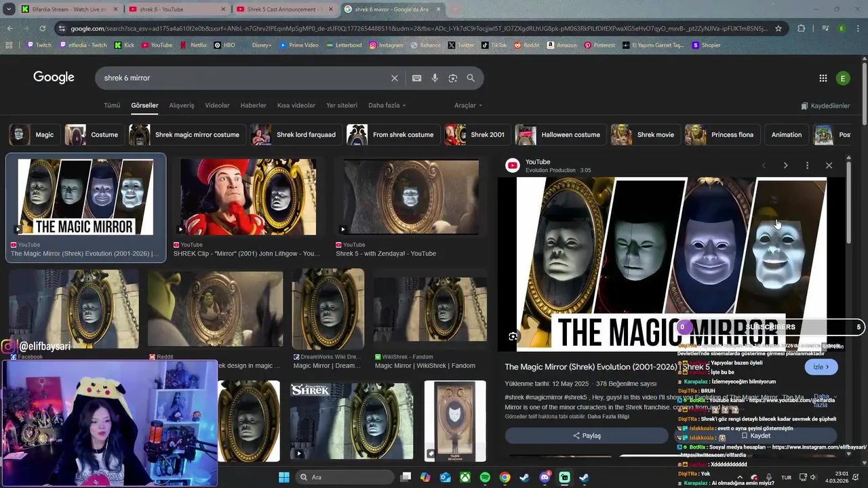This screenshot has height=488, width=868.
Task: Click the magnifier search button
Action: [x=471, y=78]
